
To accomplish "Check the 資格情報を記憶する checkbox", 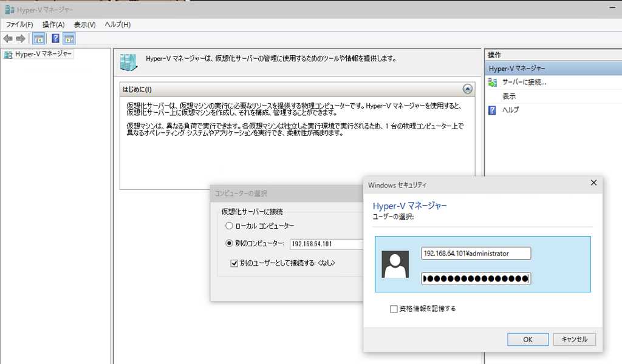I will pyautogui.click(x=394, y=309).
